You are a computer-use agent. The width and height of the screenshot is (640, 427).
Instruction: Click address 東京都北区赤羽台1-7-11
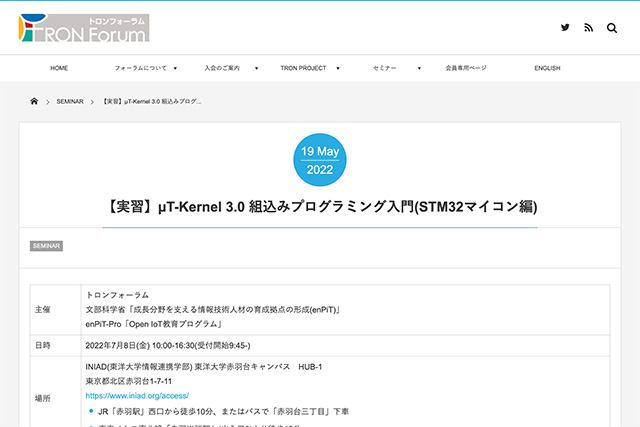click(x=129, y=381)
